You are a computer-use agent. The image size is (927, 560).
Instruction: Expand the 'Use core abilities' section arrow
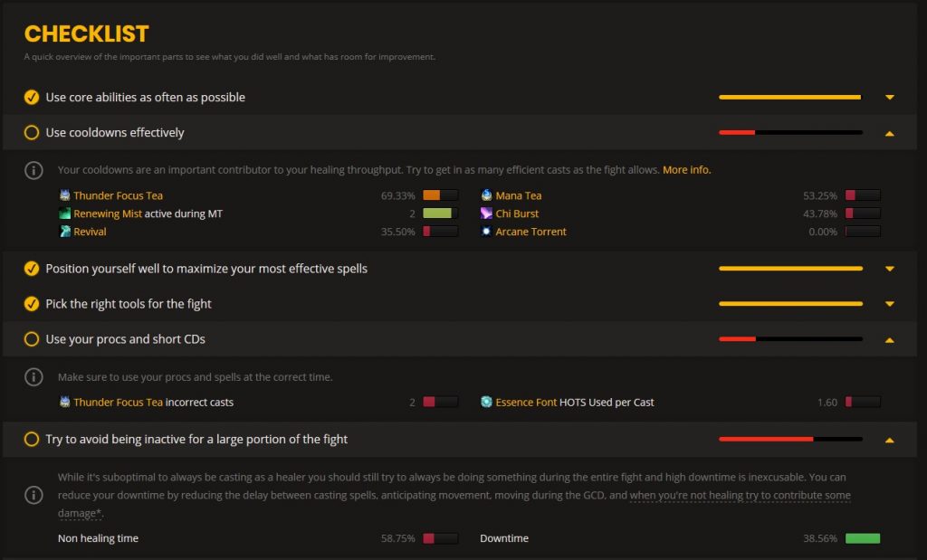[x=889, y=97]
